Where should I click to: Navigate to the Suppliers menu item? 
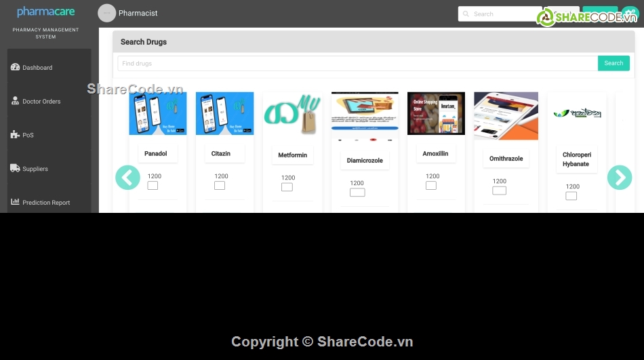pos(35,169)
